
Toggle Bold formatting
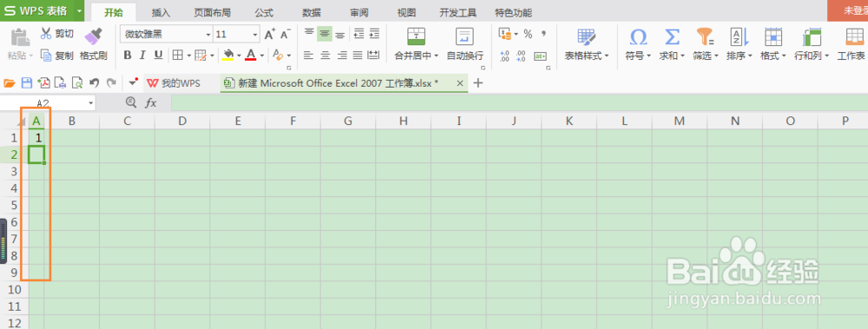(x=128, y=55)
